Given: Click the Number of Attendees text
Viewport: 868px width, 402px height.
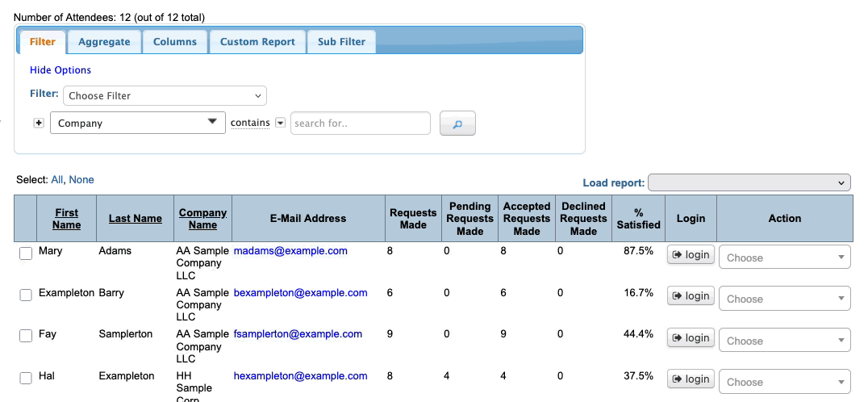Looking at the screenshot, I should [109, 17].
